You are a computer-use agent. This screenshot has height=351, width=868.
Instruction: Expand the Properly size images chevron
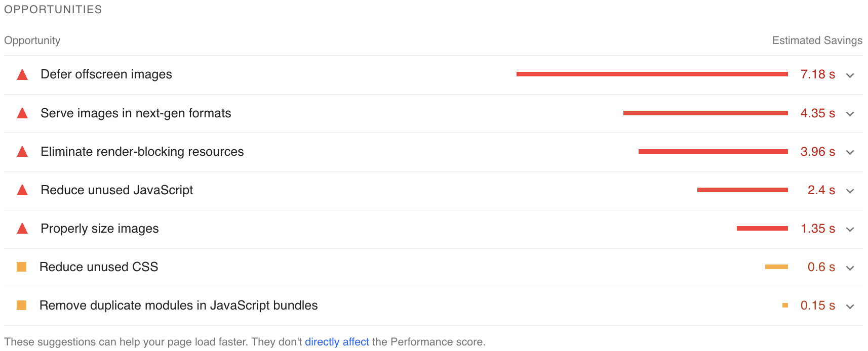(x=850, y=229)
